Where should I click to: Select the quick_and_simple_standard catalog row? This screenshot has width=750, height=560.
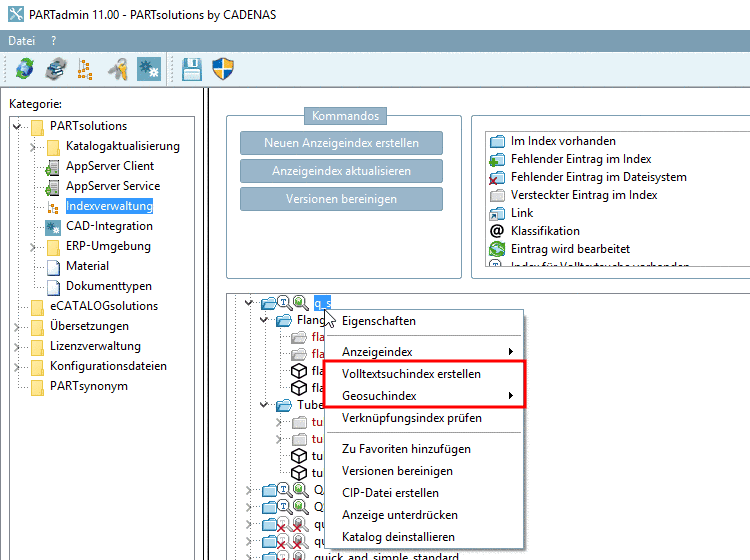coord(386,556)
